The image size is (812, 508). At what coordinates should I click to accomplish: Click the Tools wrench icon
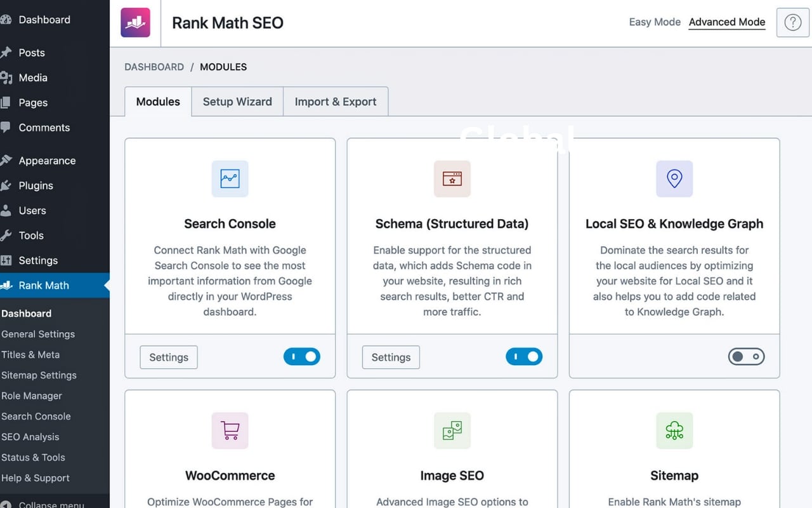coord(6,235)
